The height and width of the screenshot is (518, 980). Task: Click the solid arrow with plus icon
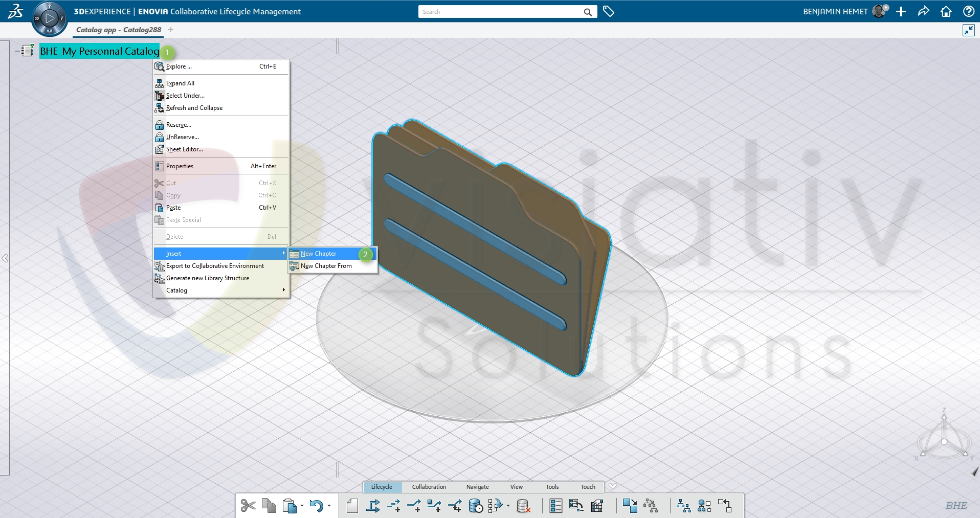[414, 506]
